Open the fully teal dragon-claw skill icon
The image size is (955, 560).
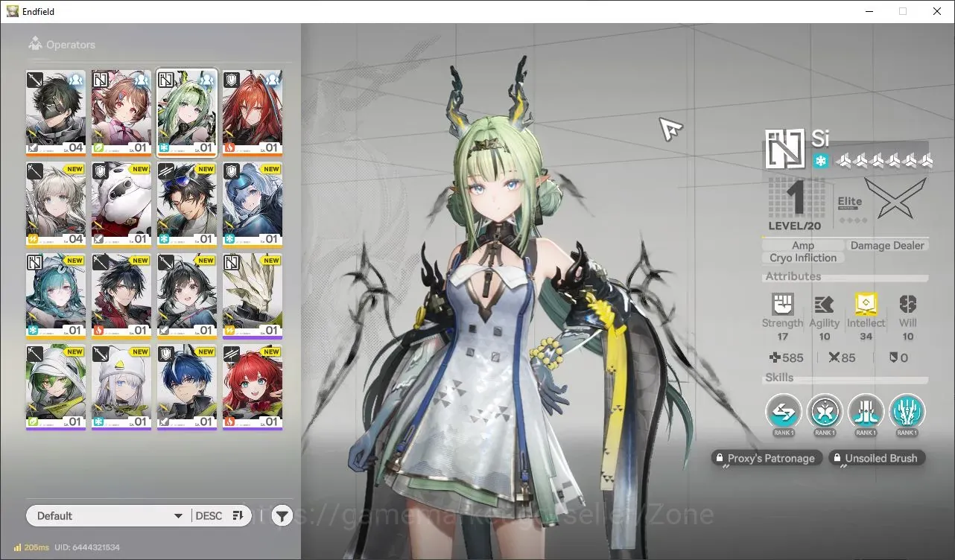point(907,411)
